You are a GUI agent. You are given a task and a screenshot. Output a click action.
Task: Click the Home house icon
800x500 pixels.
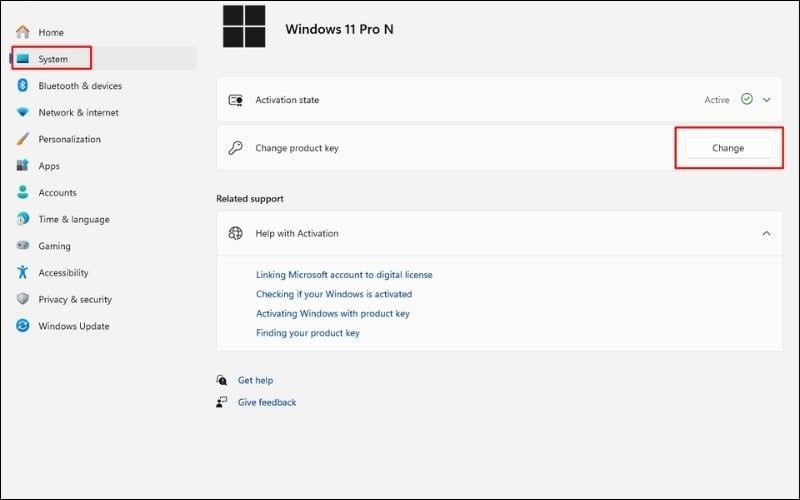(x=23, y=32)
